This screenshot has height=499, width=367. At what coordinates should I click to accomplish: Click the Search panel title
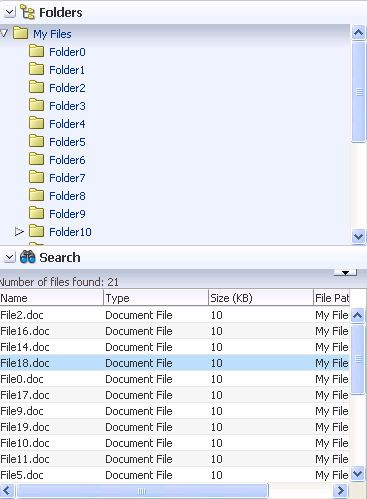click(60, 257)
